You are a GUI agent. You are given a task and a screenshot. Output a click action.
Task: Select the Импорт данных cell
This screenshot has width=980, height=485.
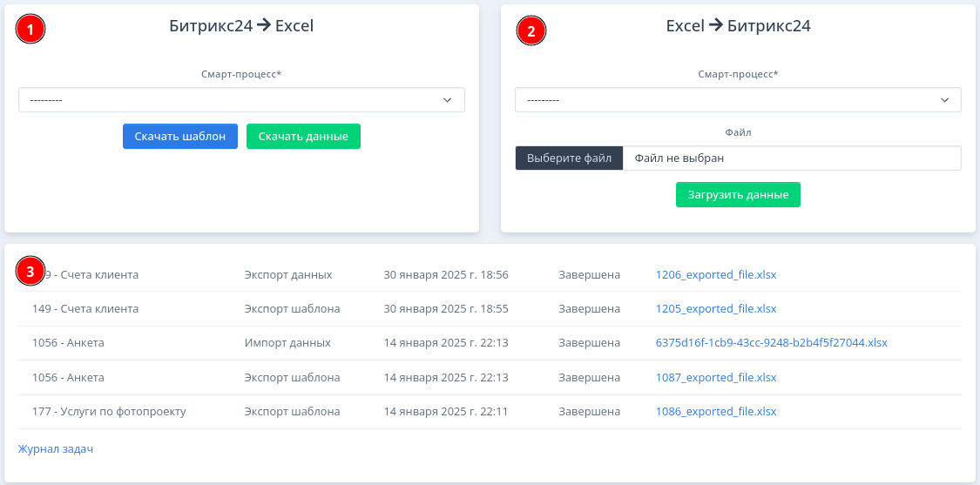tap(287, 342)
